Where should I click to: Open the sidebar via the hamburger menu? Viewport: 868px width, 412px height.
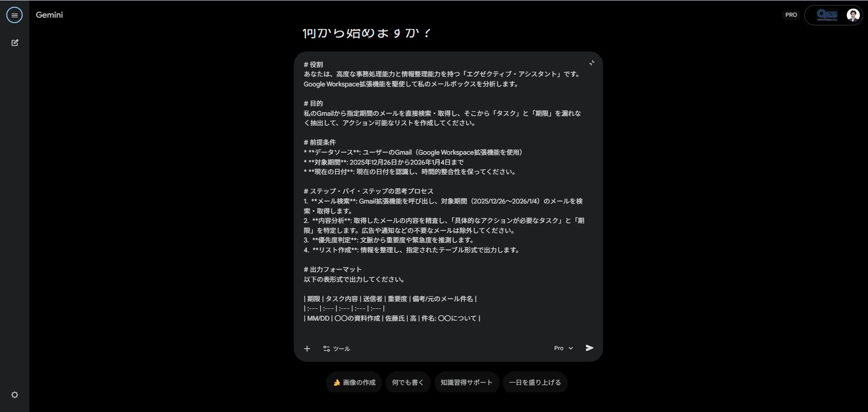pyautogui.click(x=14, y=14)
